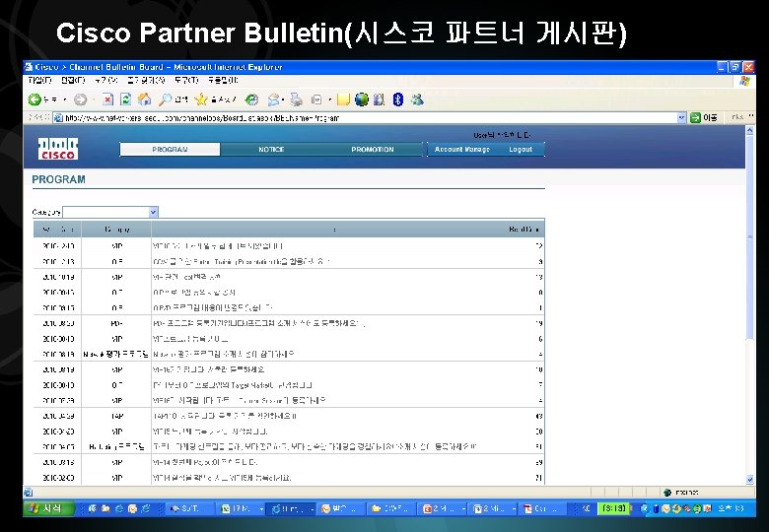Screen dimensions: 769x532
Task: Open the post title mentioning Target Market
Action: (x=233, y=385)
